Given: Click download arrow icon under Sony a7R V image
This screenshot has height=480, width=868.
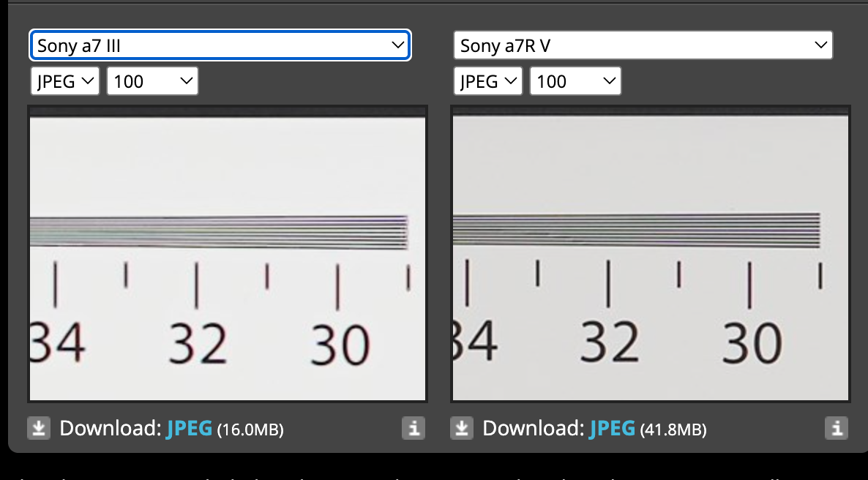Looking at the screenshot, I should (x=461, y=429).
